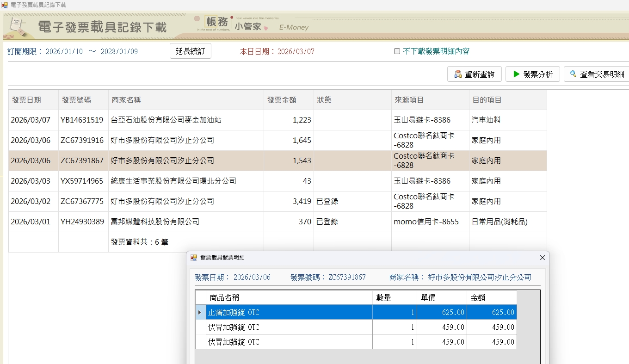This screenshot has width=629, height=364.
Task: Open 發票分析 with the green play icon
Action: pyautogui.click(x=532, y=74)
